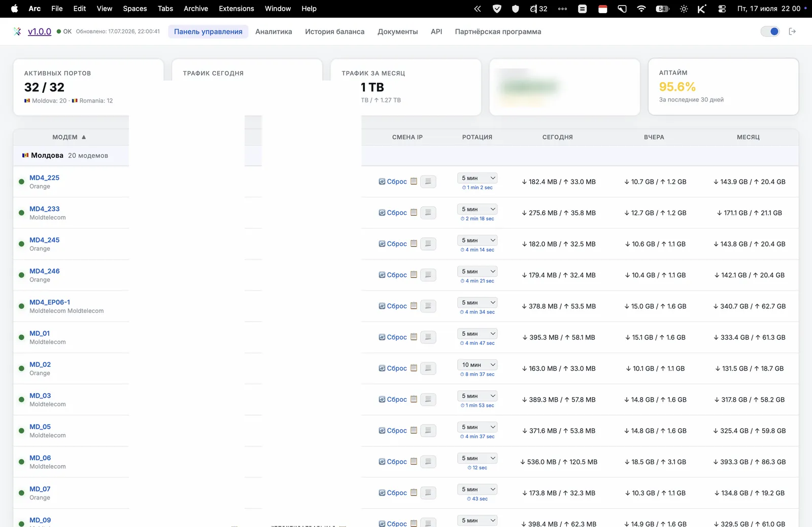Open the API tab

pyautogui.click(x=436, y=31)
